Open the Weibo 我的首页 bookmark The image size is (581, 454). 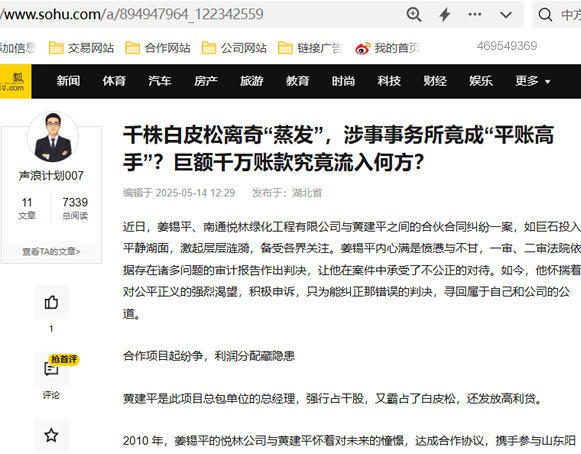[x=388, y=48]
